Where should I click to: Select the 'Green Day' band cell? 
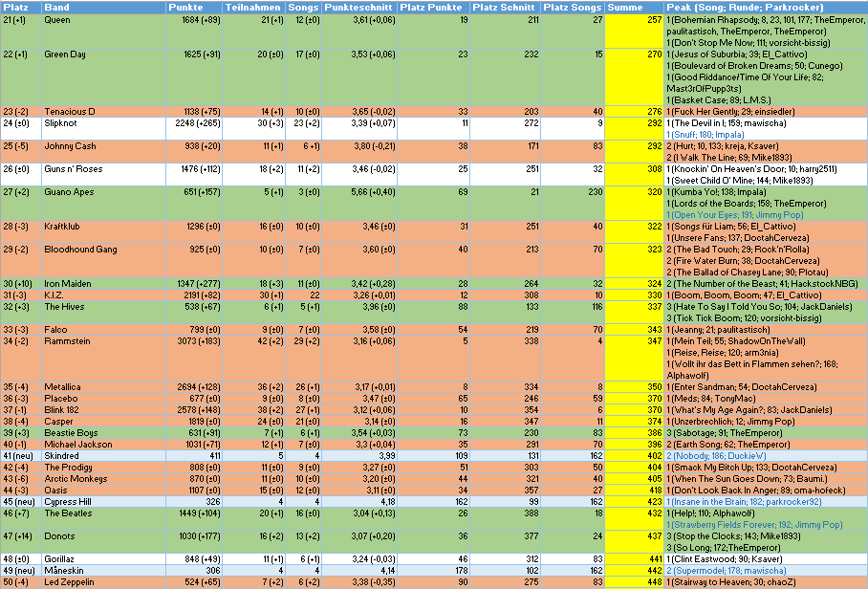pyautogui.click(x=103, y=76)
